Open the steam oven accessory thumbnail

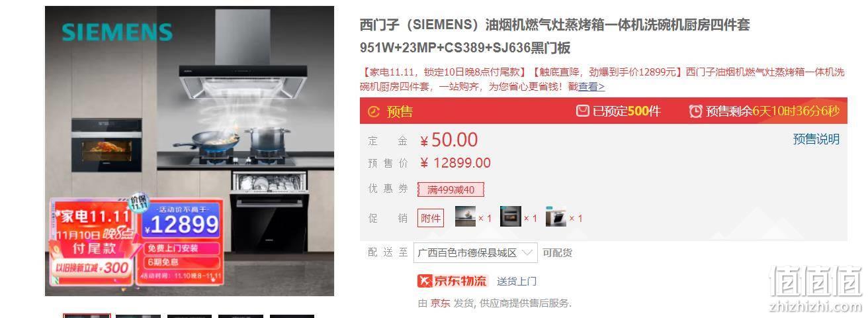click(x=510, y=217)
